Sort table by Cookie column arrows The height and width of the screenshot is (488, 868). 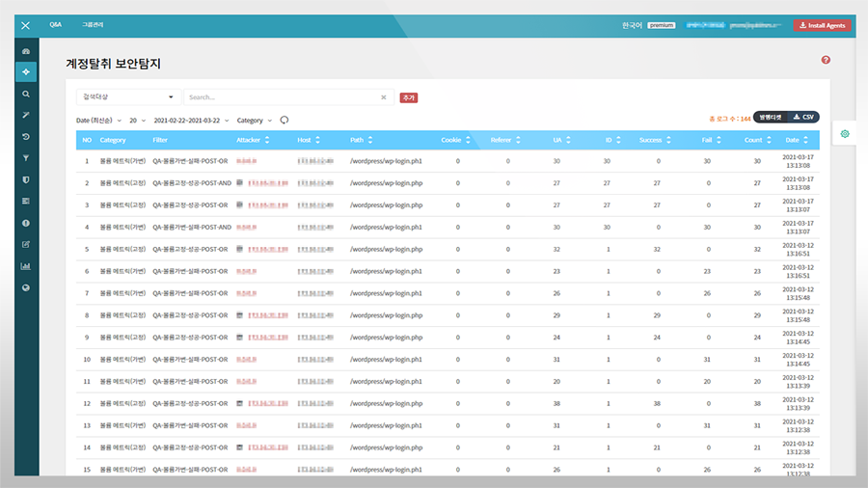coord(468,140)
